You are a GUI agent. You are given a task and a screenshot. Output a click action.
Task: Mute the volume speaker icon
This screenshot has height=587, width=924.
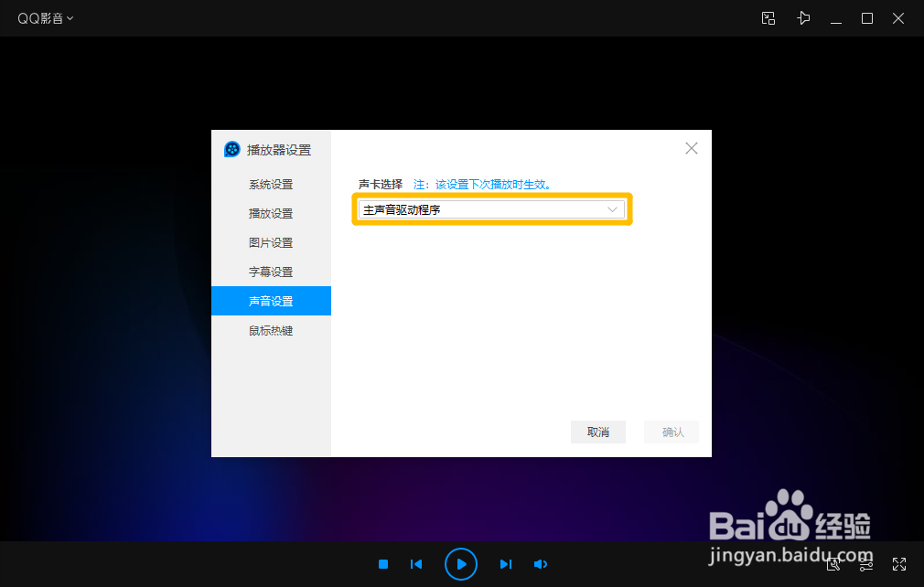(540, 564)
